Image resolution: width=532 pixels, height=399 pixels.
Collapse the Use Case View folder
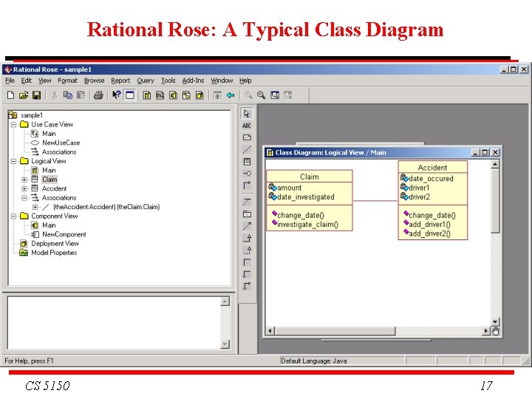[x=13, y=125]
